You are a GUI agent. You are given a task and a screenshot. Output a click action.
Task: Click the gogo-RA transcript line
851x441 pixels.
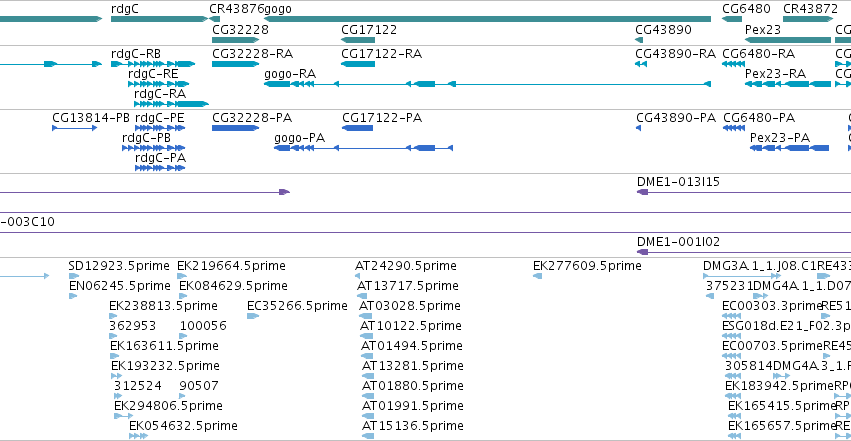pyautogui.click(x=487, y=84)
